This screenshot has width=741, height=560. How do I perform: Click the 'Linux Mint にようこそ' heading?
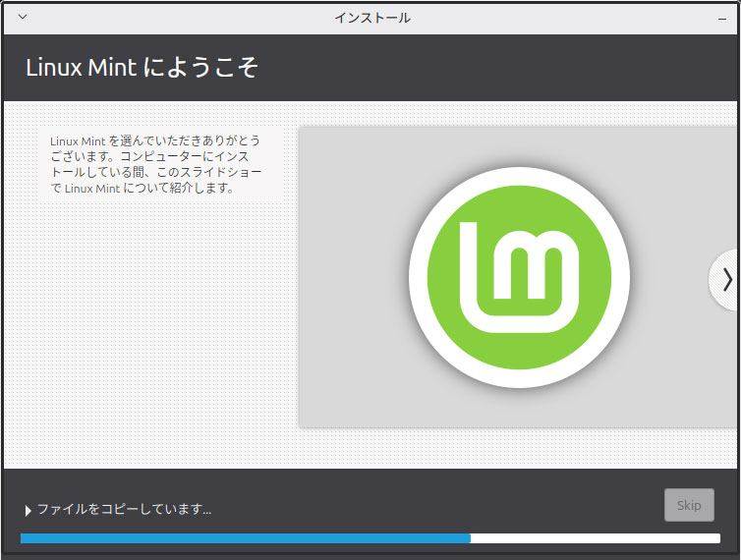tap(142, 67)
